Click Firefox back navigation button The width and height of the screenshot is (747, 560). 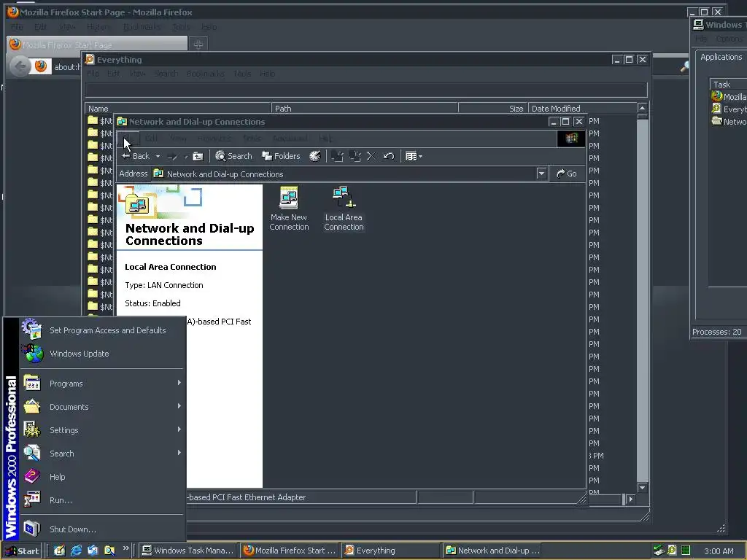coord(20,66)
